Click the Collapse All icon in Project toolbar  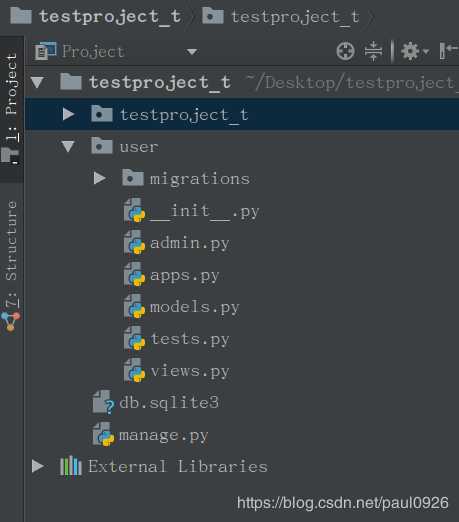(373, 51)
